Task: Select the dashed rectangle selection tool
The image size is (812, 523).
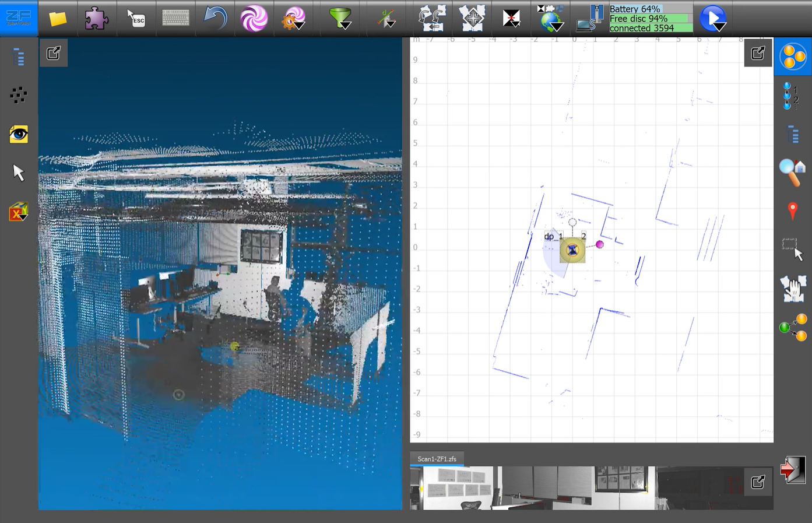Action: [793, 249]
